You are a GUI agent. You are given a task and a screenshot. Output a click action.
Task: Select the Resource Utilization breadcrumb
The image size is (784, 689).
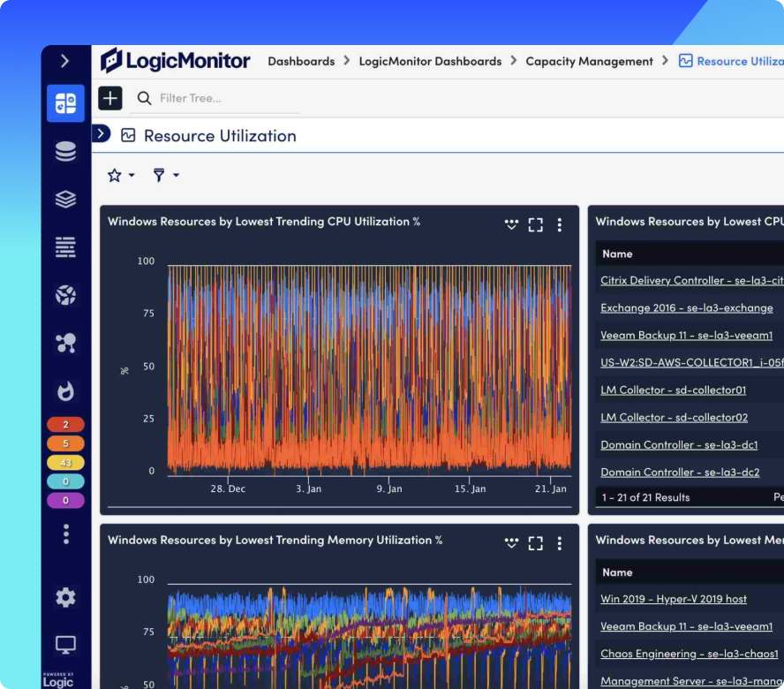(732, 61)
